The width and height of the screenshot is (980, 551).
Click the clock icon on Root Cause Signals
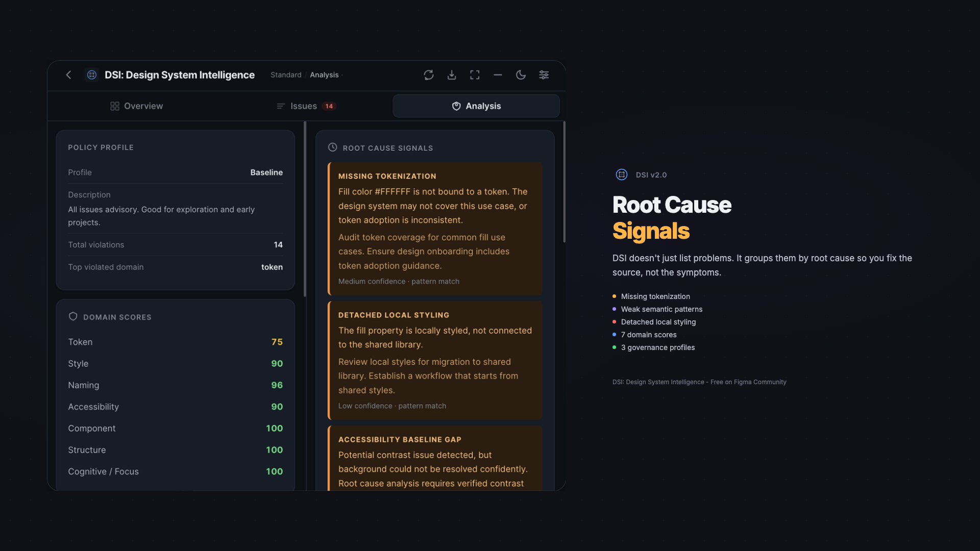332,147
